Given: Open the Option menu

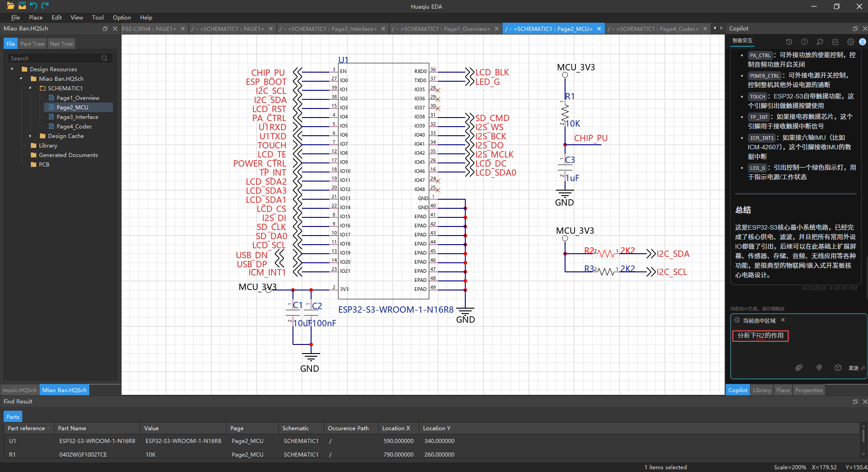Looking at the screenshot, I should (x=122, y=18).
